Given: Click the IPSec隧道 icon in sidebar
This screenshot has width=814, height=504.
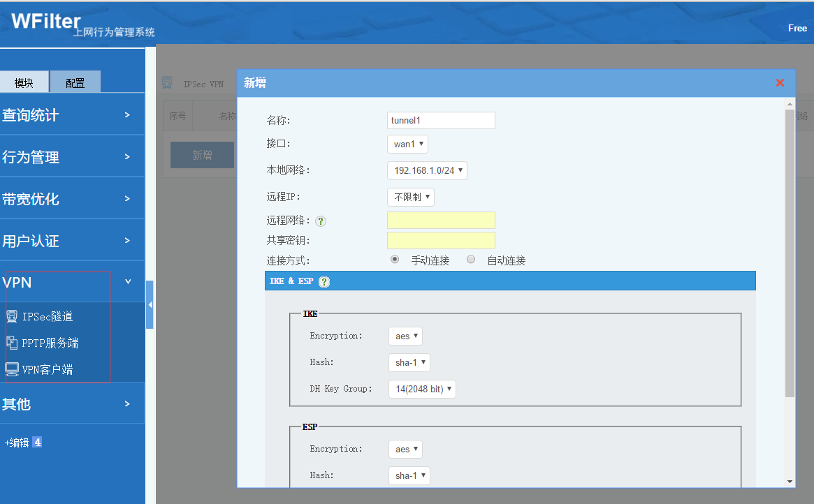Looking at the screenshot, I should point(12,316).
